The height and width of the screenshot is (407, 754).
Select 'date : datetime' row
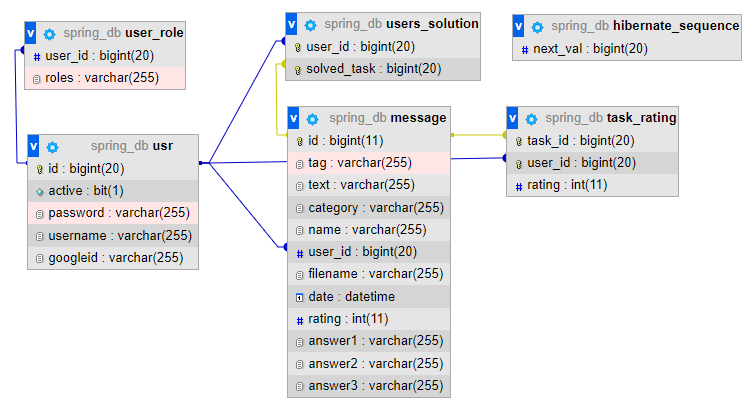(369, 297)
